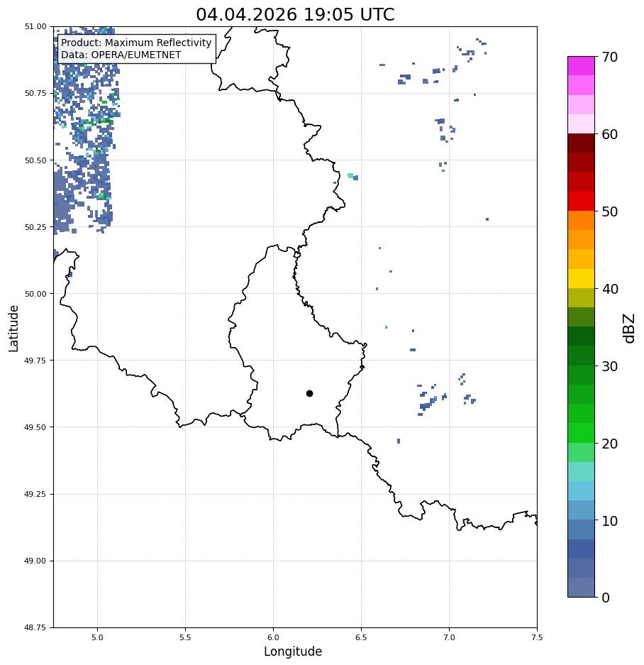Click the 30 colorbar tick label

(610, 366)
